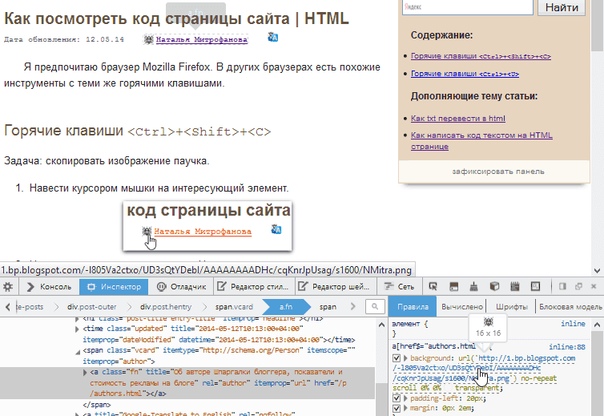Open the Горячие клавиши Ctrl+U contents link
Viewport: 604px width, 416px height.
(x=465, y=74)
